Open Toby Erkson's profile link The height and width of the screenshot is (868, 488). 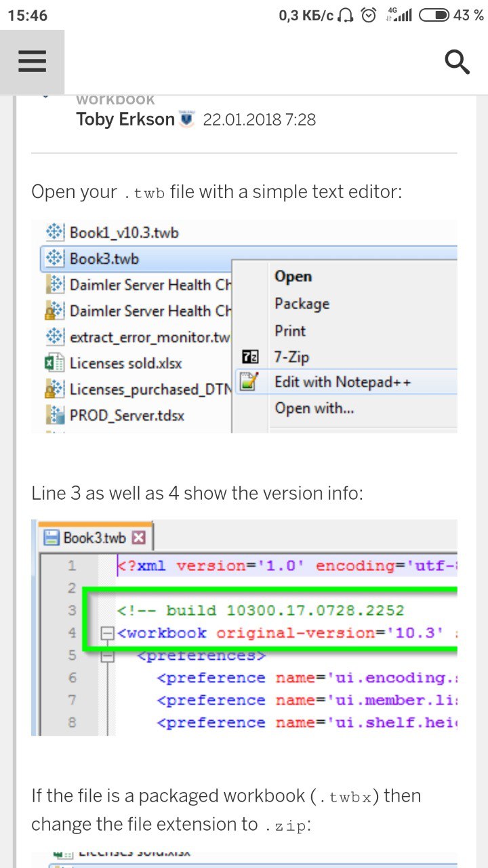(x=125, y=119)
